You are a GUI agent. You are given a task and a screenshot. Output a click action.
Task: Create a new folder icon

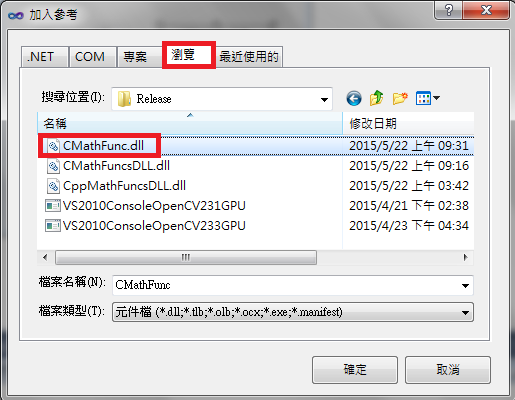(x=400, y=98)
